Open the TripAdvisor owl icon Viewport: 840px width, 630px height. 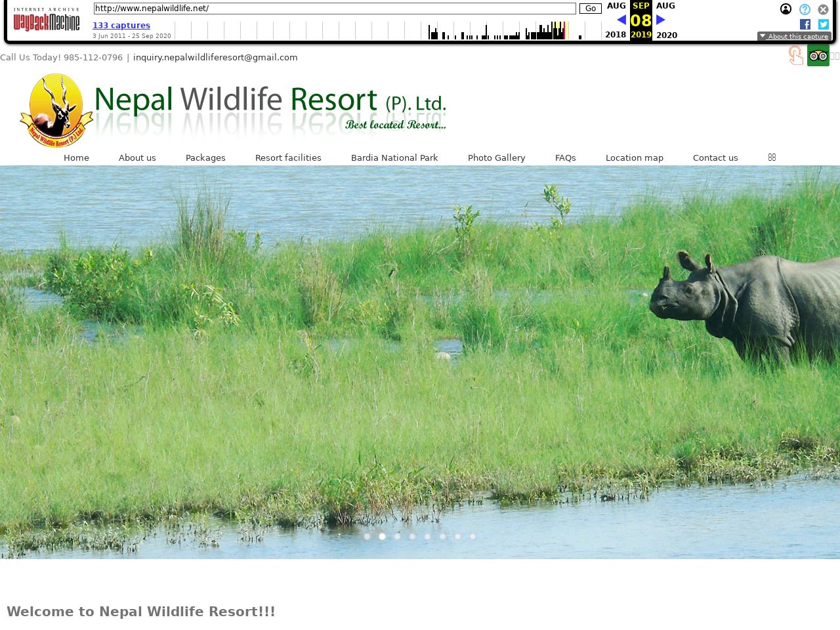click(x=818, y=56)
